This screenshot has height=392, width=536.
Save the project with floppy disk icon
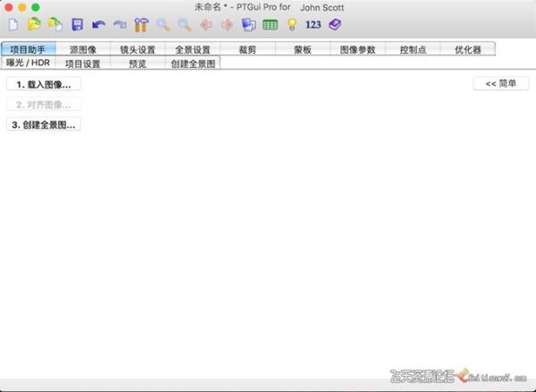click(x=77, y=25)
